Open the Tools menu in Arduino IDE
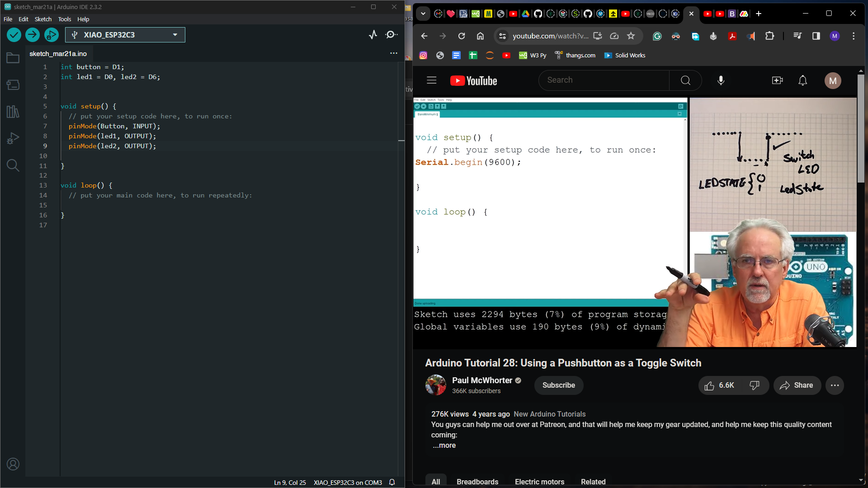Screen dimensions: 868x488 [x=65, y=19]
